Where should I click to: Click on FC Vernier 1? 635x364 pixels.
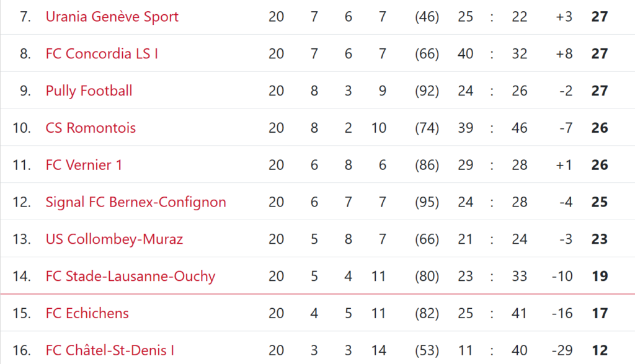[x=84, y=165]
